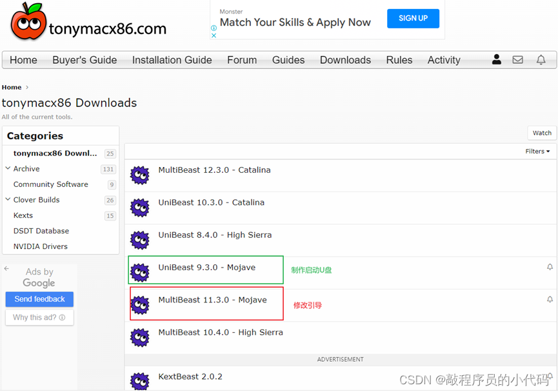This screenshot has width=558, height=392.
Task: Open Activity in the navigation bar
Action: (x=444, y=60)
